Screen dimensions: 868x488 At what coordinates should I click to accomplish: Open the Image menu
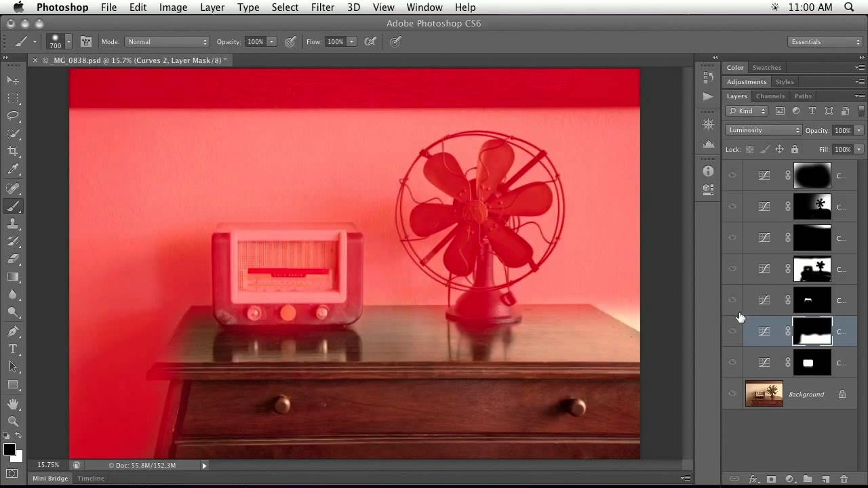tap(173, 7)
